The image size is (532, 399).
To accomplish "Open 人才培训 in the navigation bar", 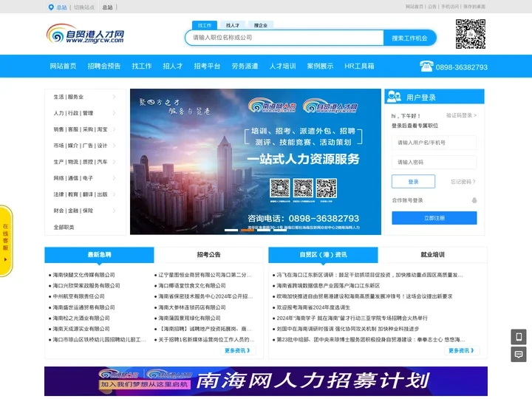I will point(282,66).
